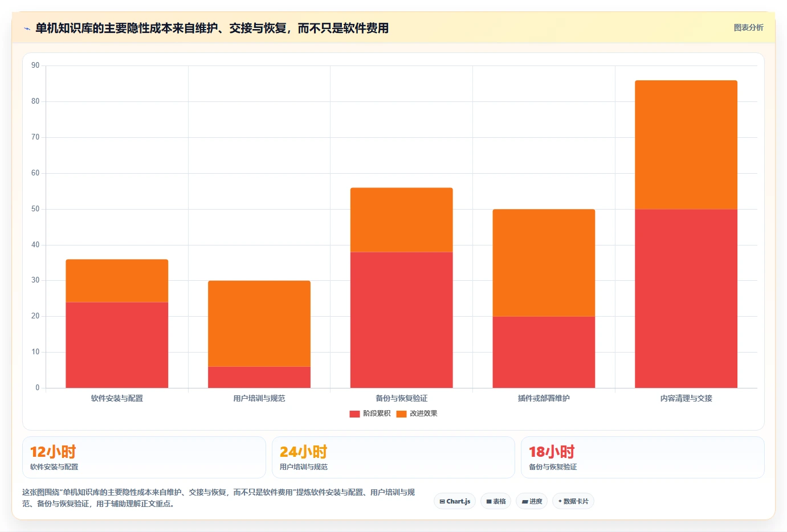Click red bar segment for 内容清理与交接
787x532 pixels.
point(686,298)
